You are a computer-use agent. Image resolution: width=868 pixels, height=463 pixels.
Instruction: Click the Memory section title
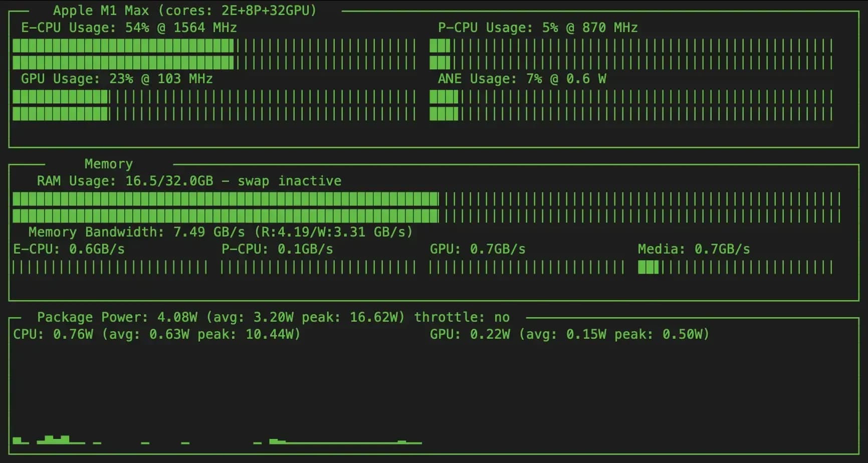click(109, 164)
